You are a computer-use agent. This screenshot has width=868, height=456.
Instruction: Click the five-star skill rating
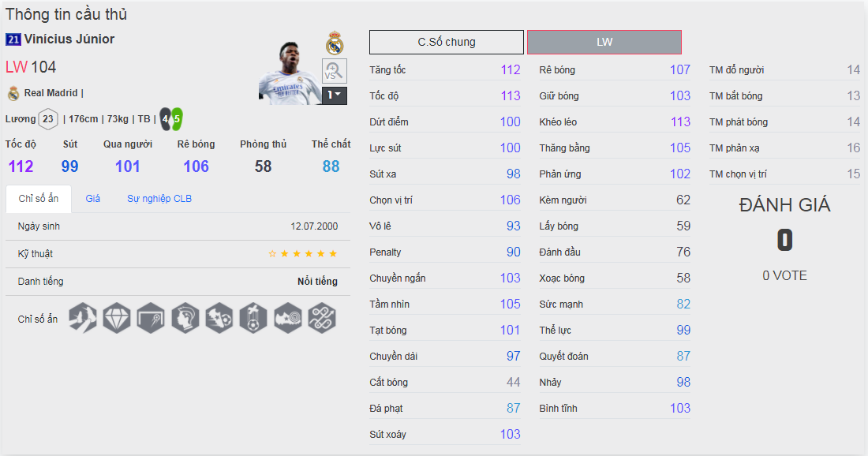303,254
